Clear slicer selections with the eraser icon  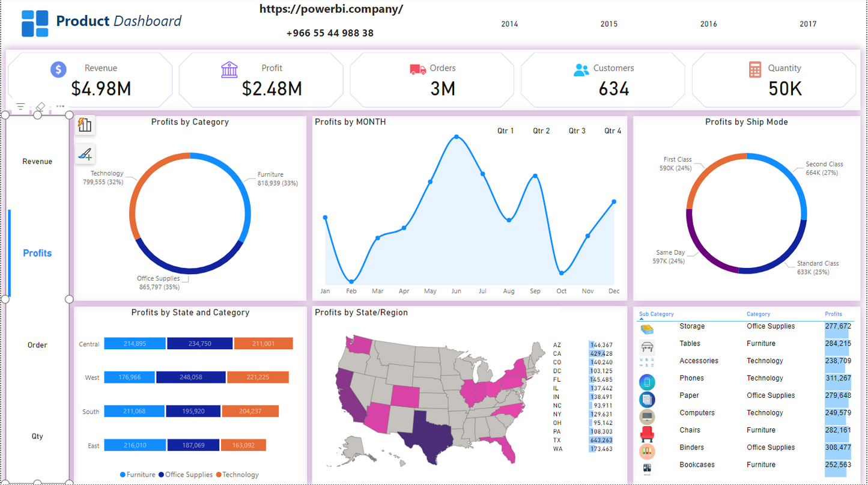click(40, 107)
